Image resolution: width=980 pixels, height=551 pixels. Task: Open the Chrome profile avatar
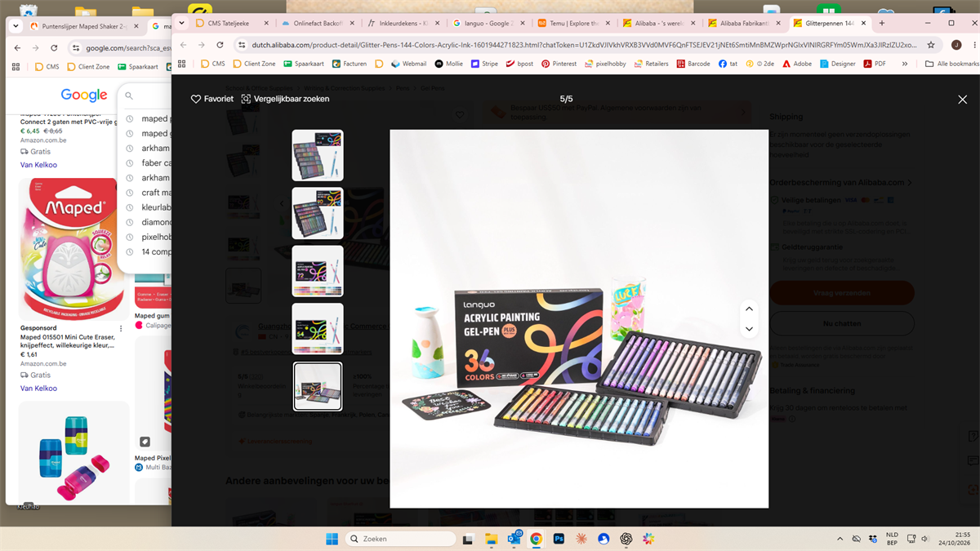(955, 45)
